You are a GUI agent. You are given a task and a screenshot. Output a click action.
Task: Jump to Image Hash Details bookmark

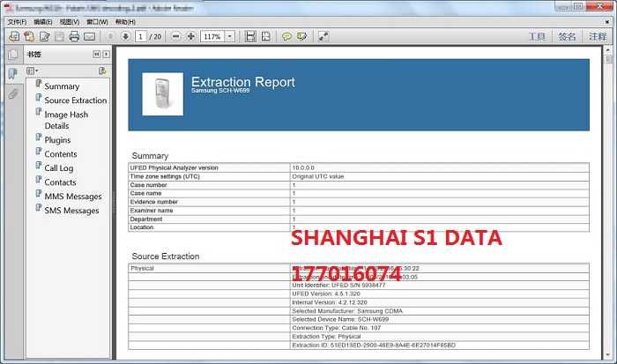pyautogui.click(x=66, y=120)
